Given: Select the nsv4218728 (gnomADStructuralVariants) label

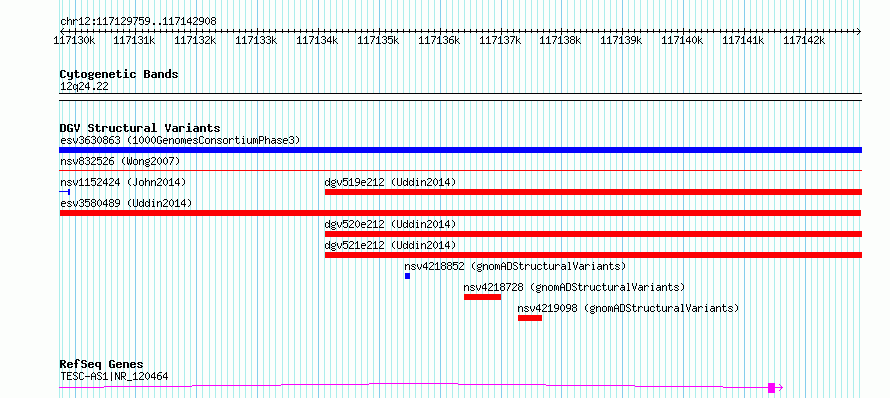Looking at the screenshot, I should (x=574, y=287).
